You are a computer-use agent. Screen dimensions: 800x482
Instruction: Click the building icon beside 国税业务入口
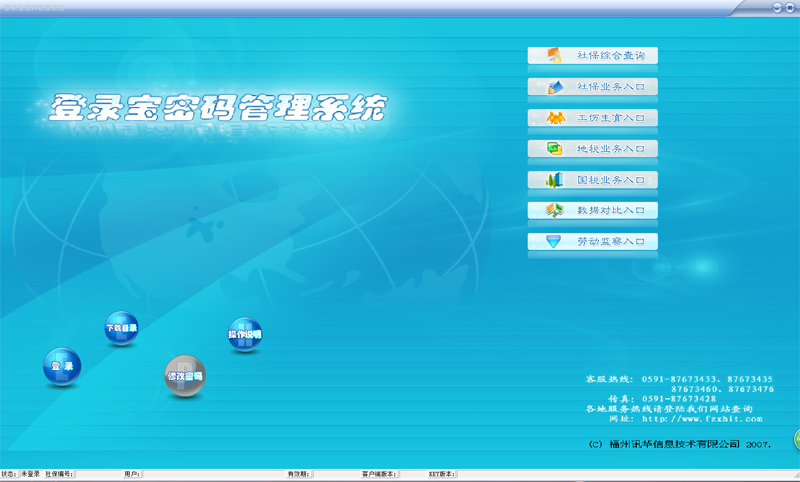click(553, 180)
